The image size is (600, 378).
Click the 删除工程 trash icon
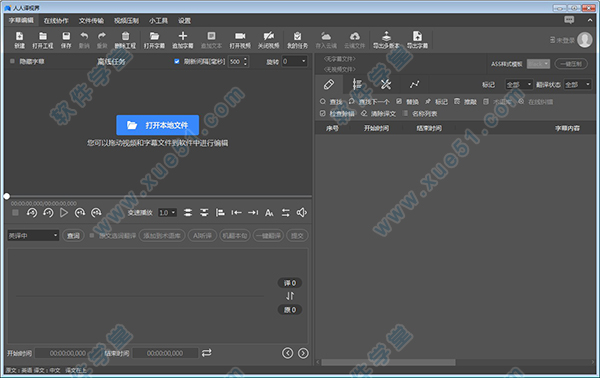click(x=125, y=37)
